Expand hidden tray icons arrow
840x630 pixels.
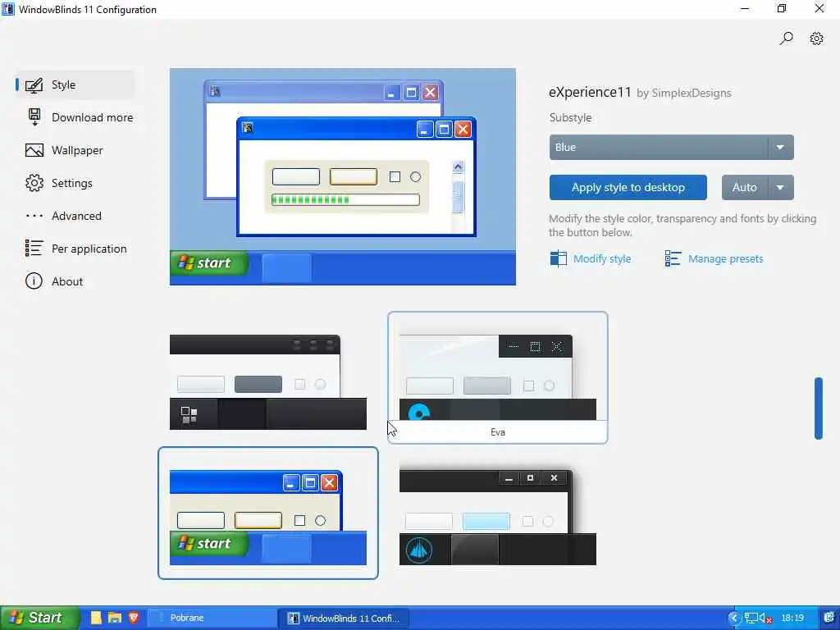[734, 619]
